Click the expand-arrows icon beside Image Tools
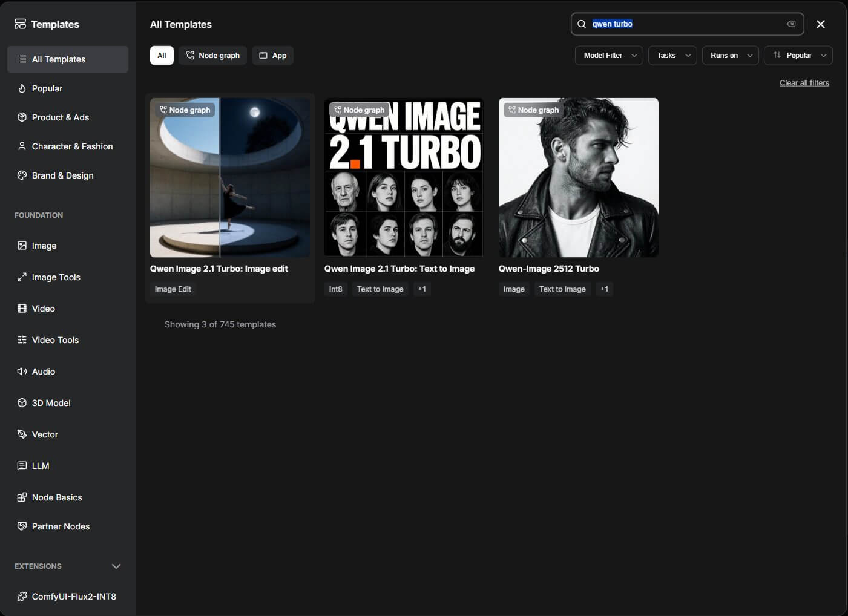 pyautogui.click(x=22, y=277)
